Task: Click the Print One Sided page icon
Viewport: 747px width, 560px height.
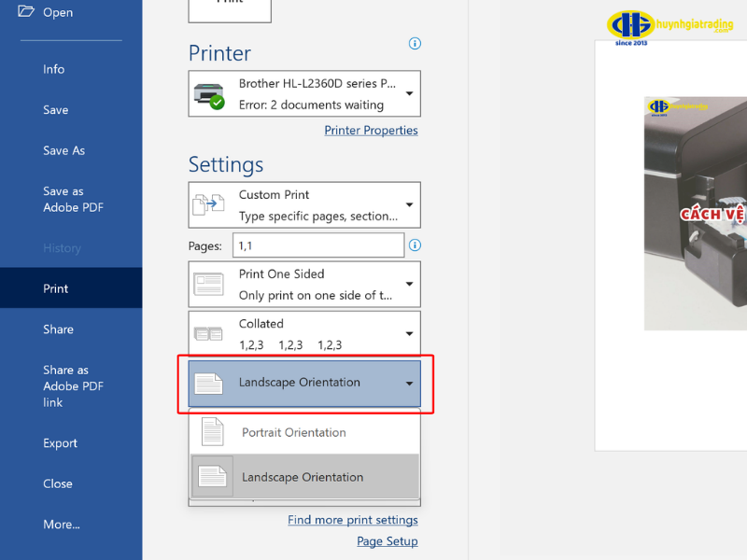Action: click(209, 284)
